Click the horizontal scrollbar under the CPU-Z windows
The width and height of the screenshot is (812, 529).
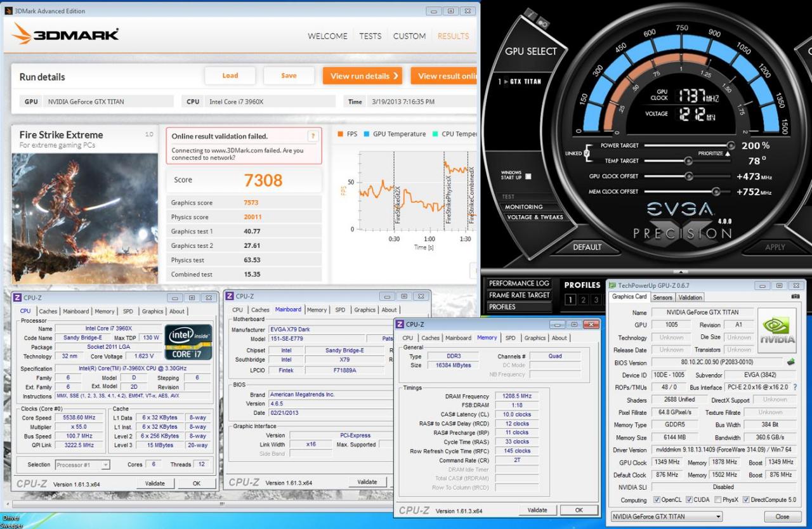coord(222,505)
